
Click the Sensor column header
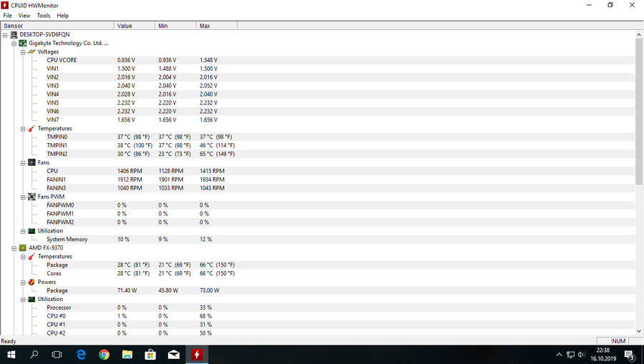[57, 26]
